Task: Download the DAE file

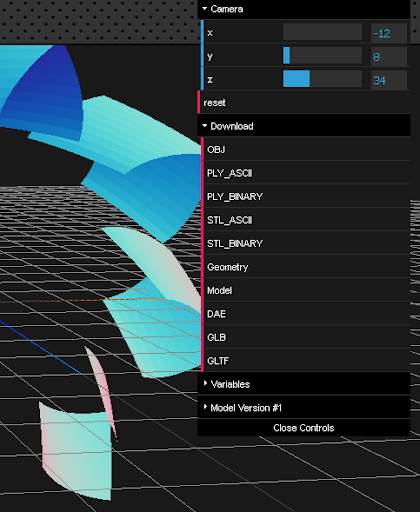Action: [x=307, y=314]
